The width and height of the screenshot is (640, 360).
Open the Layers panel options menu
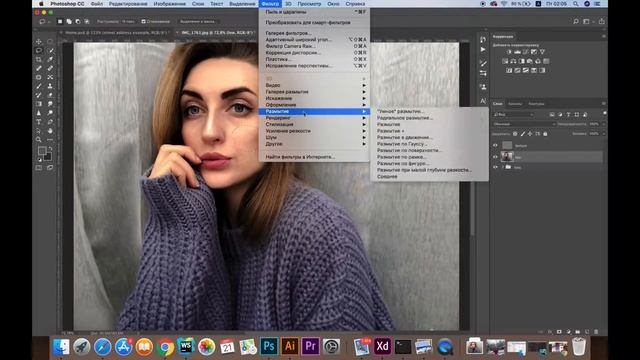(604, 104)
